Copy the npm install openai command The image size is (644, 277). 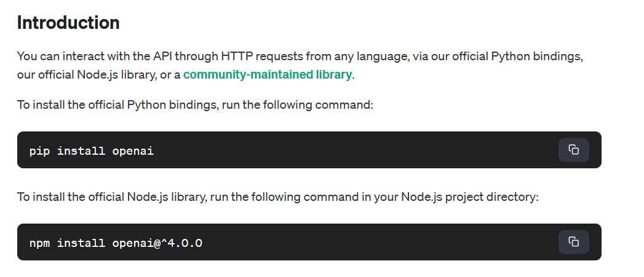pos(573,242)
